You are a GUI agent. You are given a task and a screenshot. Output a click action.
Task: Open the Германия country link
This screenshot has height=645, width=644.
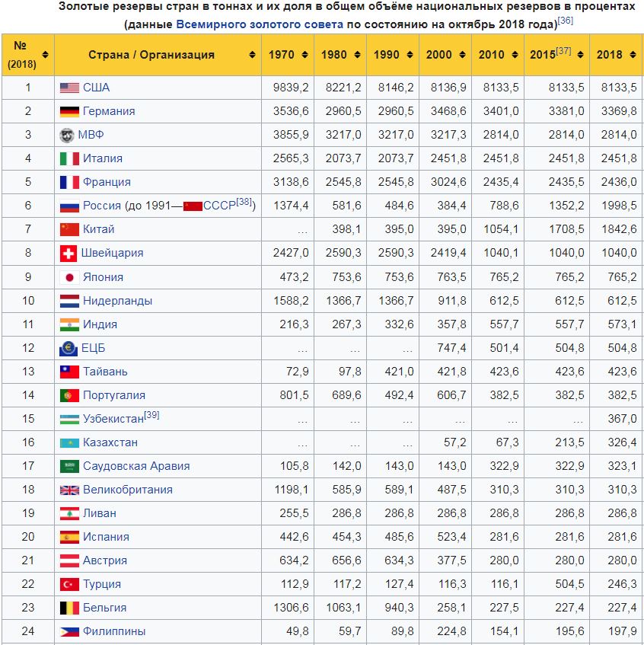pos(109,111)
